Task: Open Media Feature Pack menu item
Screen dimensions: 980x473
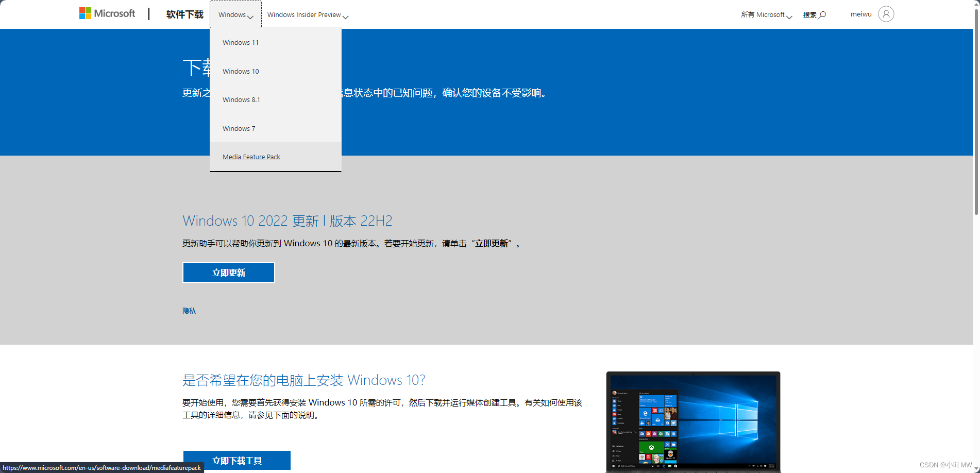Action: tap(276, 157)
